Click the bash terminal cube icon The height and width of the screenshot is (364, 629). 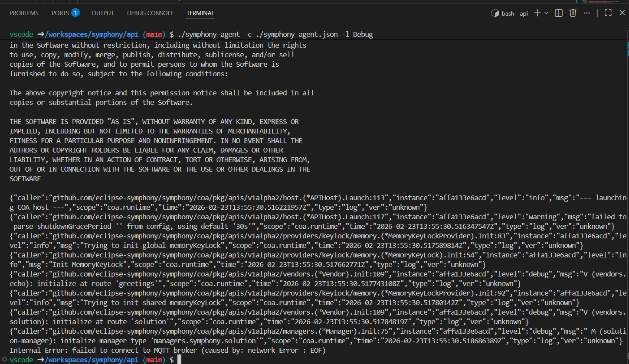(x=495, y=13)
